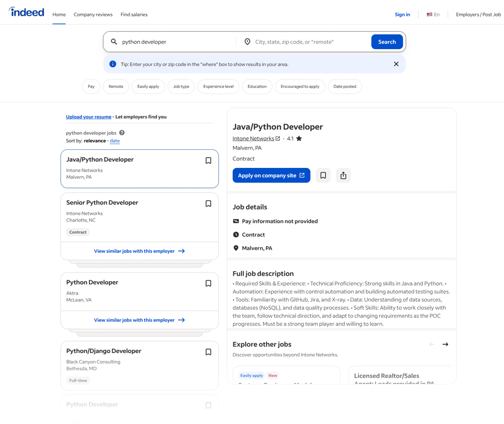Viewport: 504px width, 424px height.
Task: Click Upload your resume link
Action: coord(89,117)
